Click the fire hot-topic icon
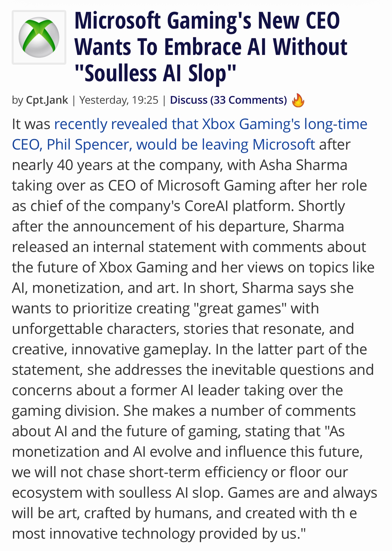 (x=298, y=100)
